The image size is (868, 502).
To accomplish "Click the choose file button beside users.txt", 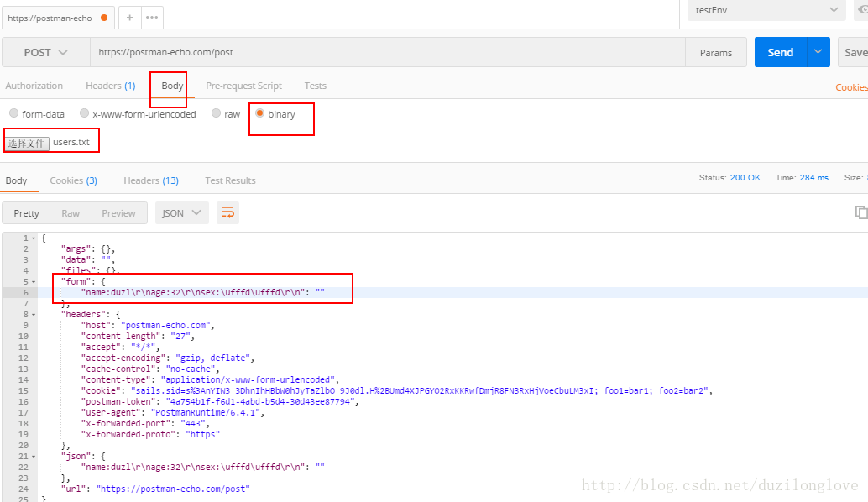I will click(27, 144).
